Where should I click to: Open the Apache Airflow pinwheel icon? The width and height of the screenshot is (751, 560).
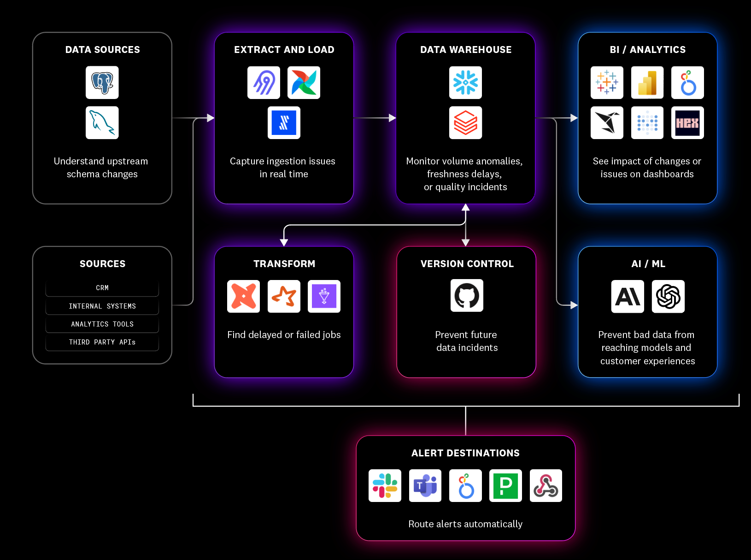[304, 82]
